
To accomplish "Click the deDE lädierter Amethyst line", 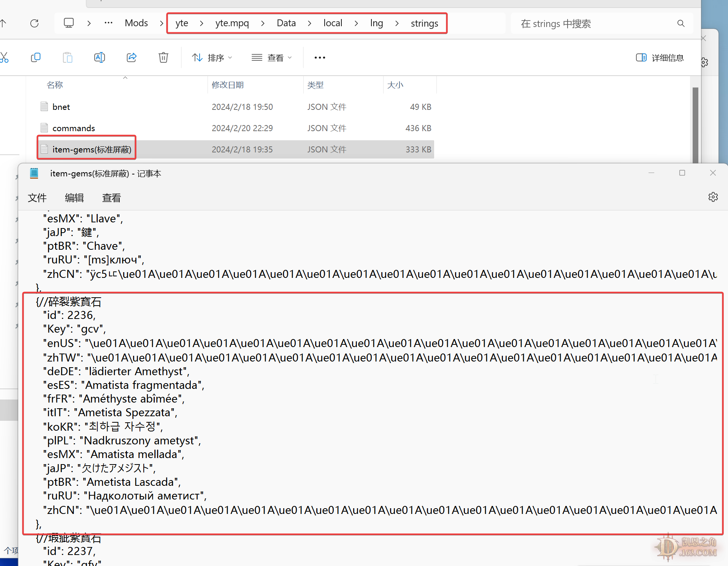I will click(116, 371).
